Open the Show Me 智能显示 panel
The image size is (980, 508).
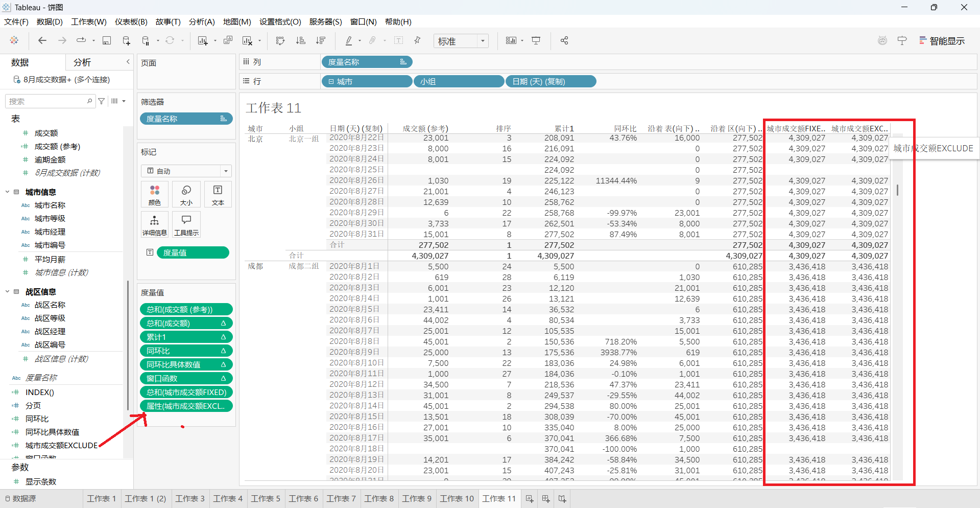[x=942, y=40]
